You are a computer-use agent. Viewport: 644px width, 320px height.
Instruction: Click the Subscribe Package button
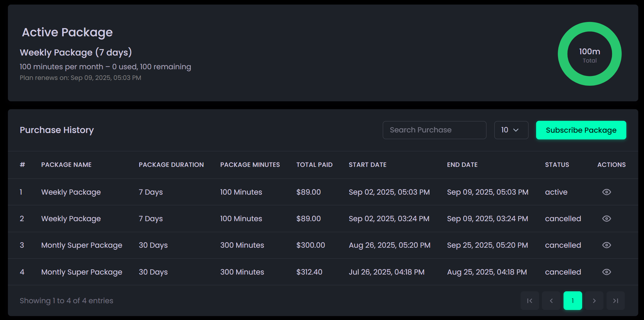(581, 130)
